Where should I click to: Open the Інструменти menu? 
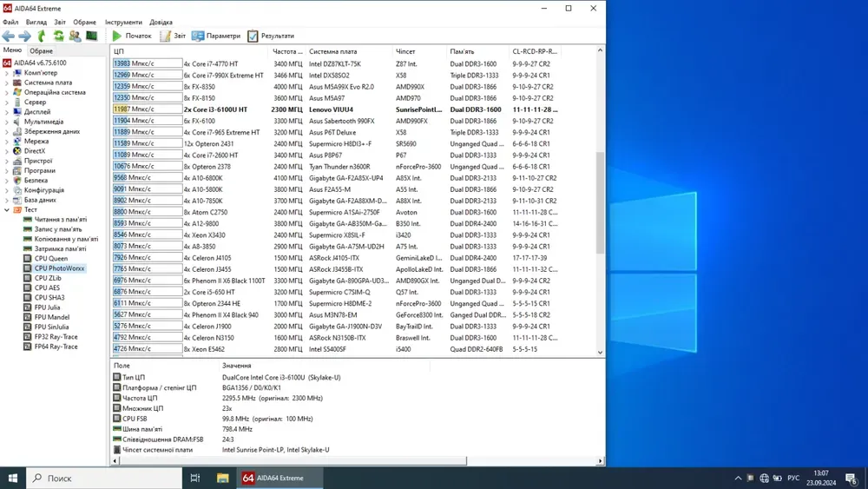coord(123,22)
